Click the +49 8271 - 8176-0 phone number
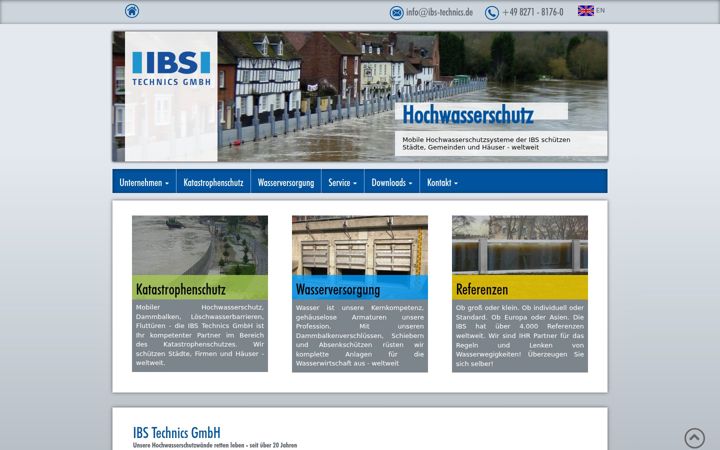The width and height of the screenshot is (720, 450). pyautogui.click(x=533, y=12)
